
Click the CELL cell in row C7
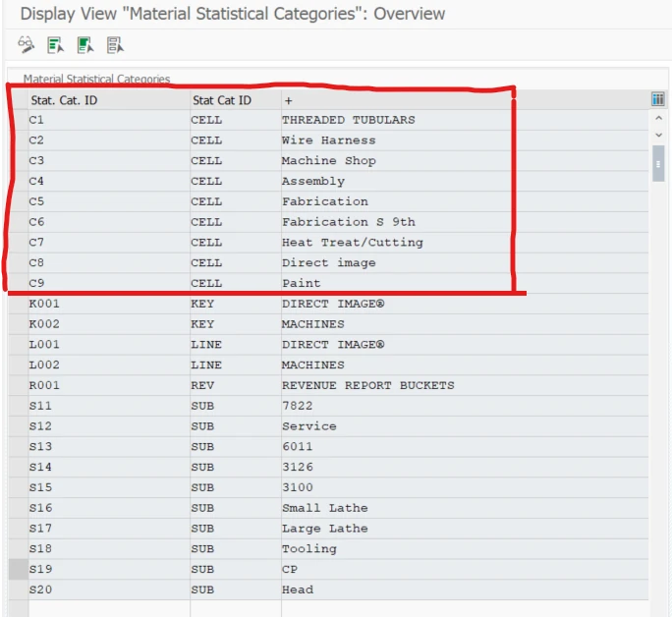(236, 243)
